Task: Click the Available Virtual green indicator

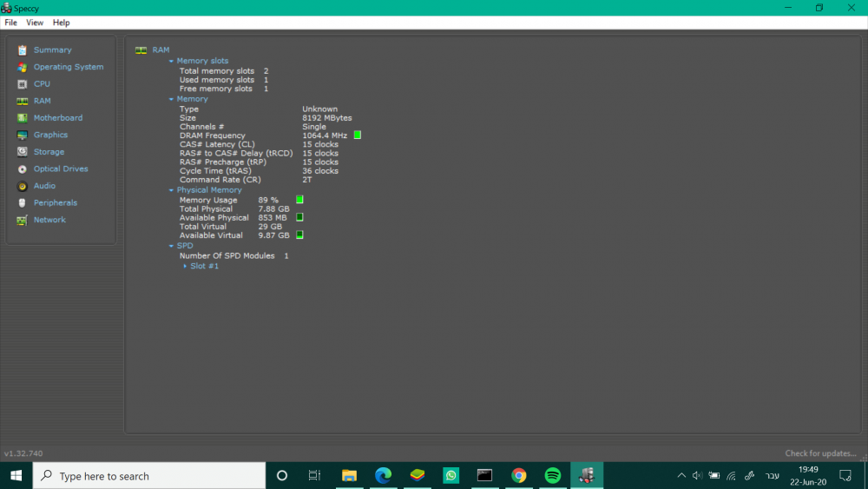Action: tap(299, 235)
